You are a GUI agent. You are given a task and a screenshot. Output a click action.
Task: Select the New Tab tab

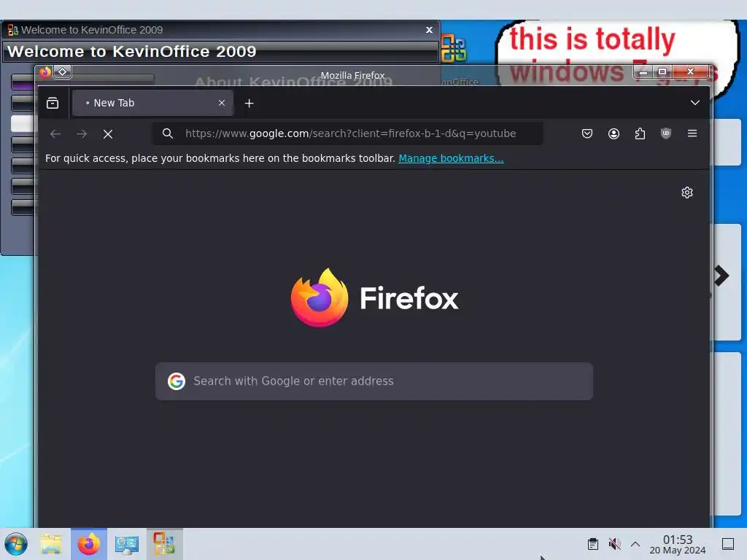coord(152,103)
